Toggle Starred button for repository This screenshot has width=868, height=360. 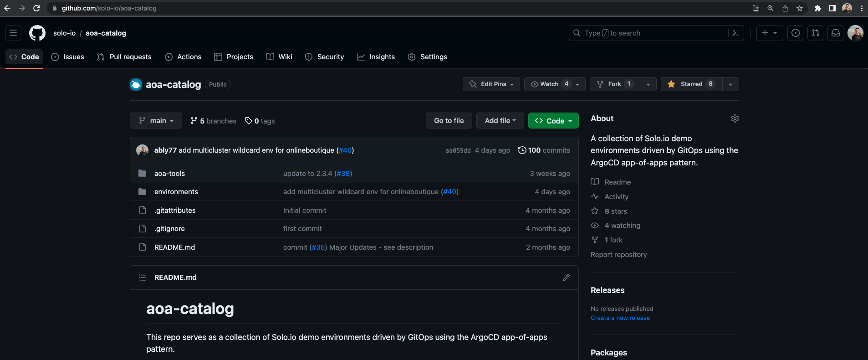[x=691, y=84]
